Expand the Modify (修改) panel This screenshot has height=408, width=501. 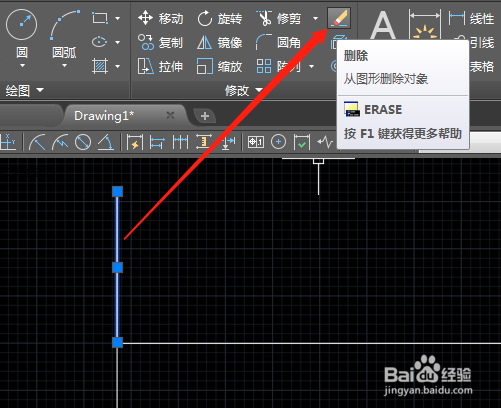pyautogui.click(x=244, y=90)
